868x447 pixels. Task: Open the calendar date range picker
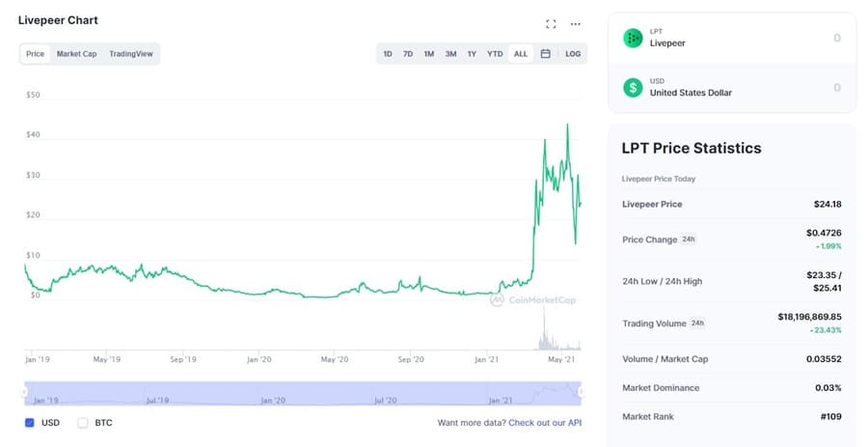click(x=545, y=54)
